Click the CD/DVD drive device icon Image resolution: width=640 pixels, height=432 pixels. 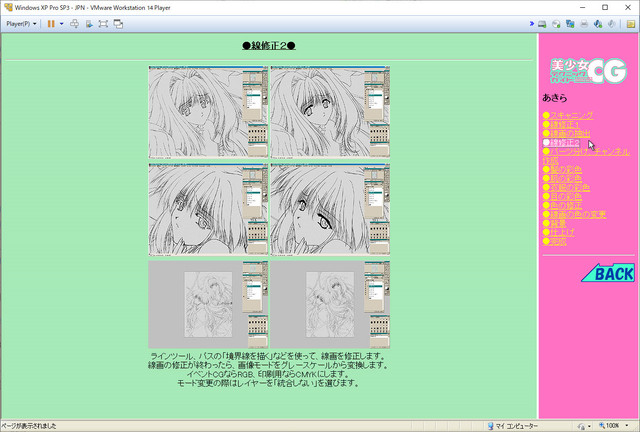556,24
